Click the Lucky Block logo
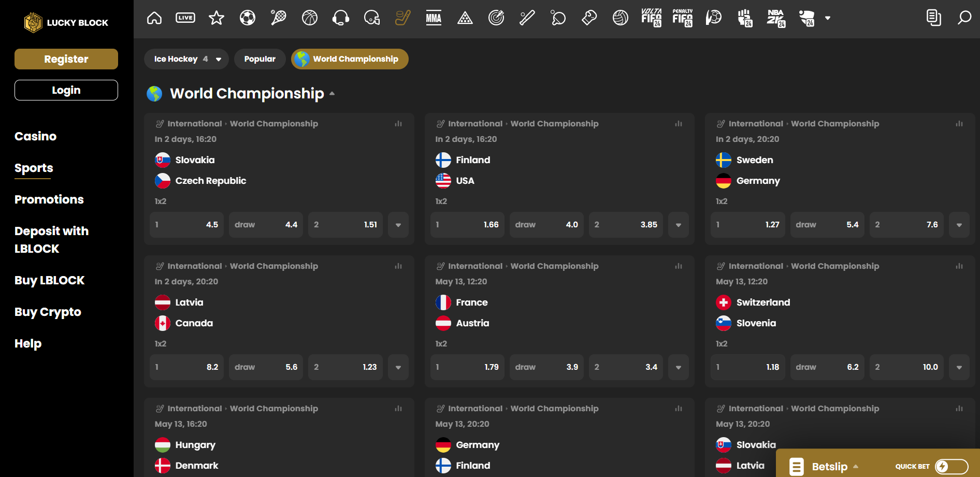This screenshot has height=477, width=980. click(66, 23)
